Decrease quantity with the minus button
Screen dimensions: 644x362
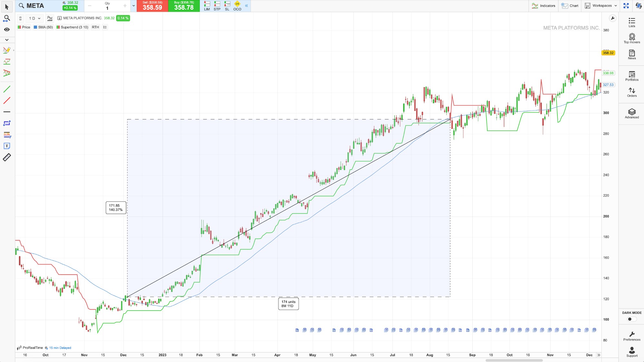[x=90, y=6]
